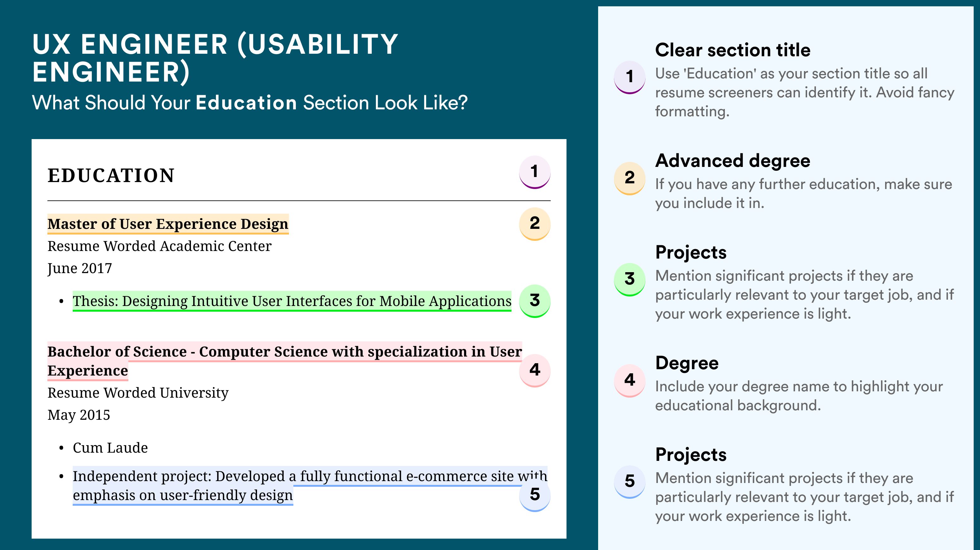
Task: Click the green number 3 badge beside Thesis
Action: point(535,301)
